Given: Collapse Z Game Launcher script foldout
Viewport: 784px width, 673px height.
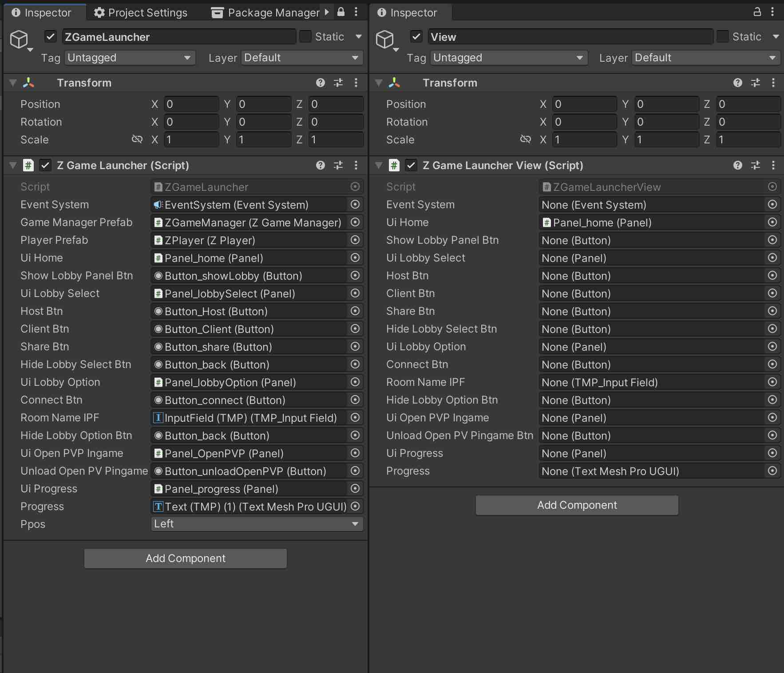Looking at the screenshot, I should point(13,166).
